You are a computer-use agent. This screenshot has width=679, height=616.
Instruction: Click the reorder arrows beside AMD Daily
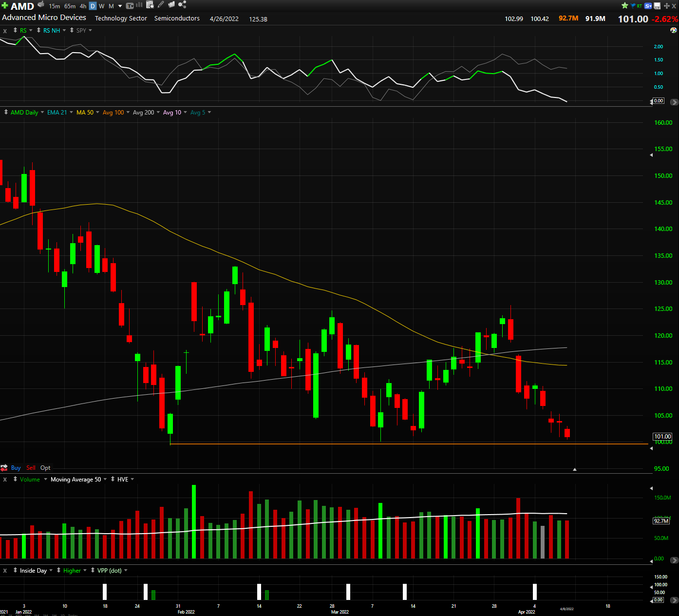click(x=6, y=112)
